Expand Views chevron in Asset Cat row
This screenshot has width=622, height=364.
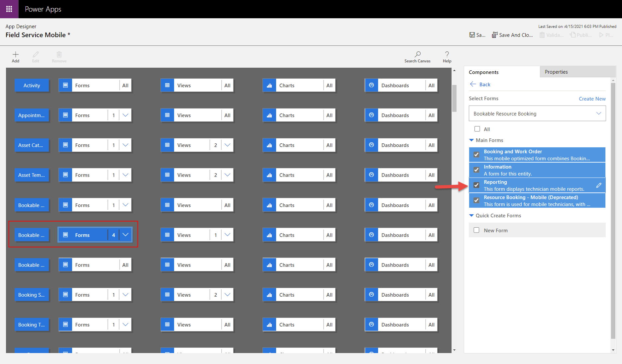(x=228, y=145)
